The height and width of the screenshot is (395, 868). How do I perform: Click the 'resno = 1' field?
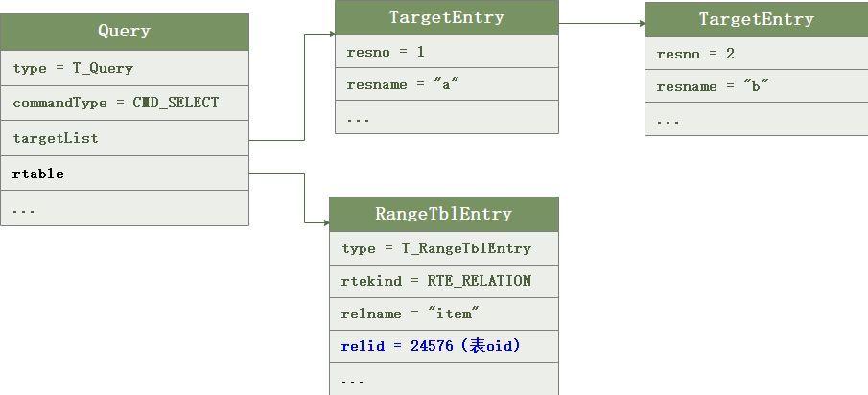[447, 52]
